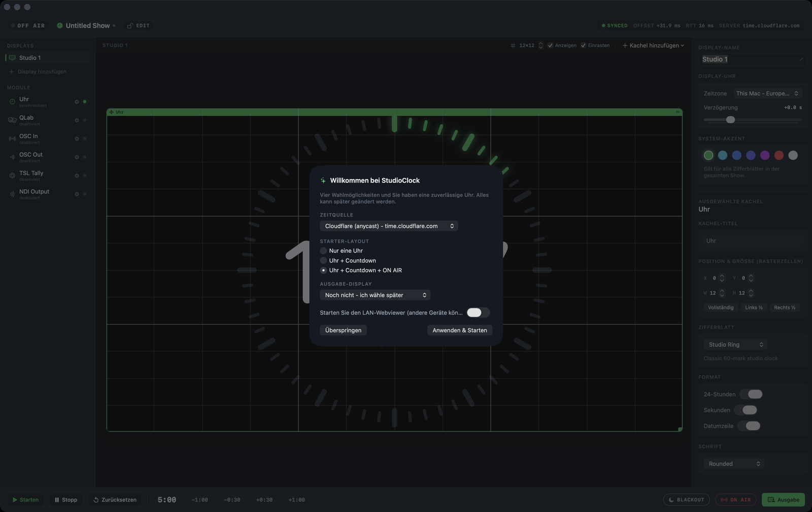Click the NDI Output waves icon
Screen dimensions: 812x512
[x=12, y=194]
